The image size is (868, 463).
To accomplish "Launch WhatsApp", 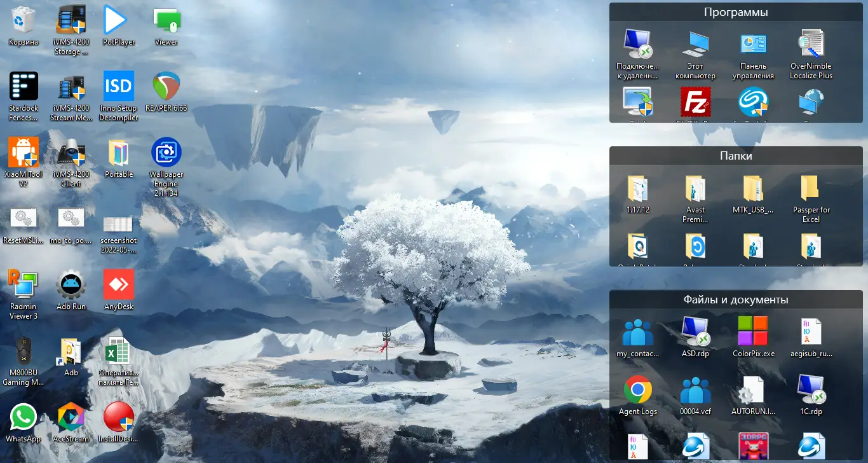I will (23, 417).
